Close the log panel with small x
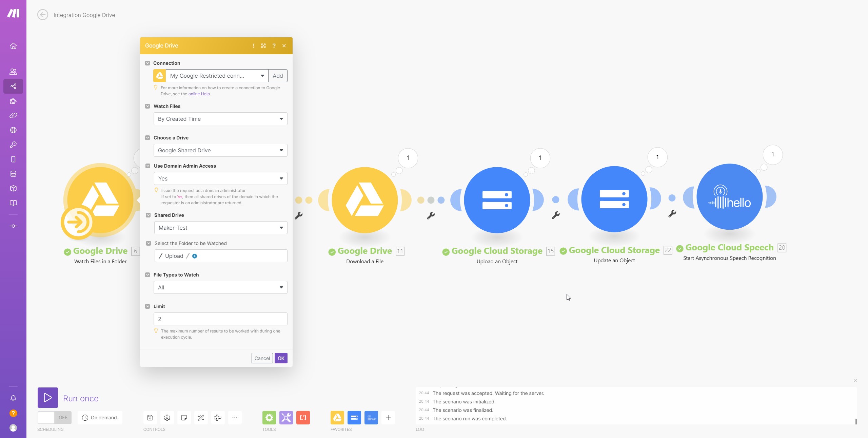Viewport: 868px width, 438px height. pos(855,381)
